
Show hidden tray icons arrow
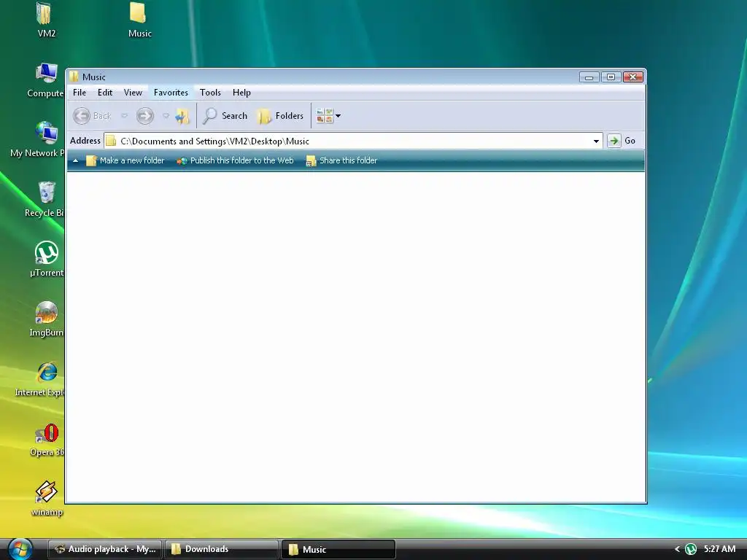pyautogui.click(x=677, y=549)
